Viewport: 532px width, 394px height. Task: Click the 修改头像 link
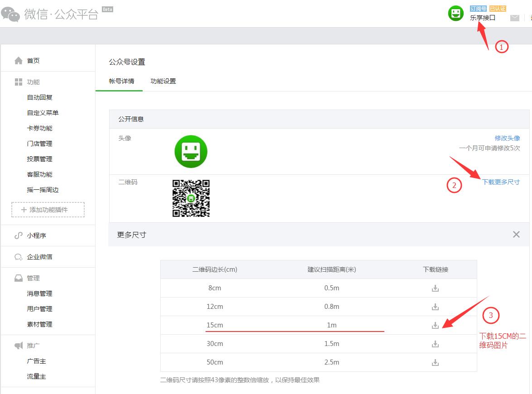tap(507, 138)
